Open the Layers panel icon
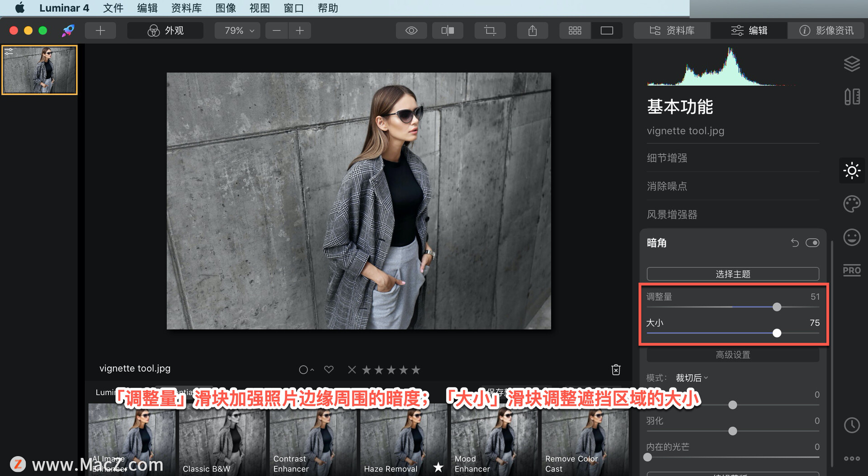This screenshot has width=868, height=476. [x=852, y=64]
